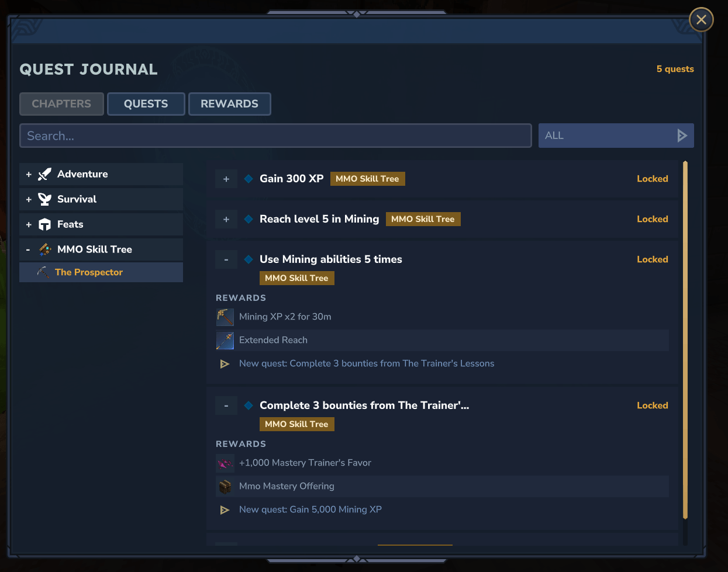This screenshot has height=572, width=728.
Task: Collapse the MMO Skill Tree chapter
Action: point(28,250)
